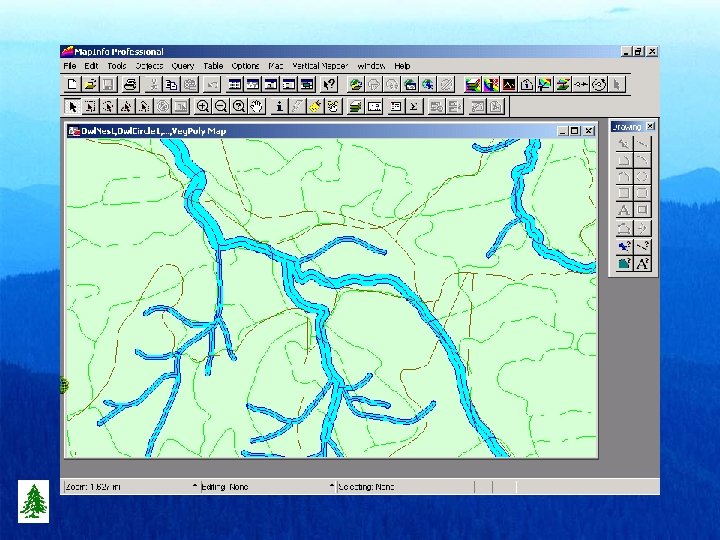Click the VegPoly Map window title bar
The height and width of the screenshot is (540, 720).
click(x=332, y=131)
